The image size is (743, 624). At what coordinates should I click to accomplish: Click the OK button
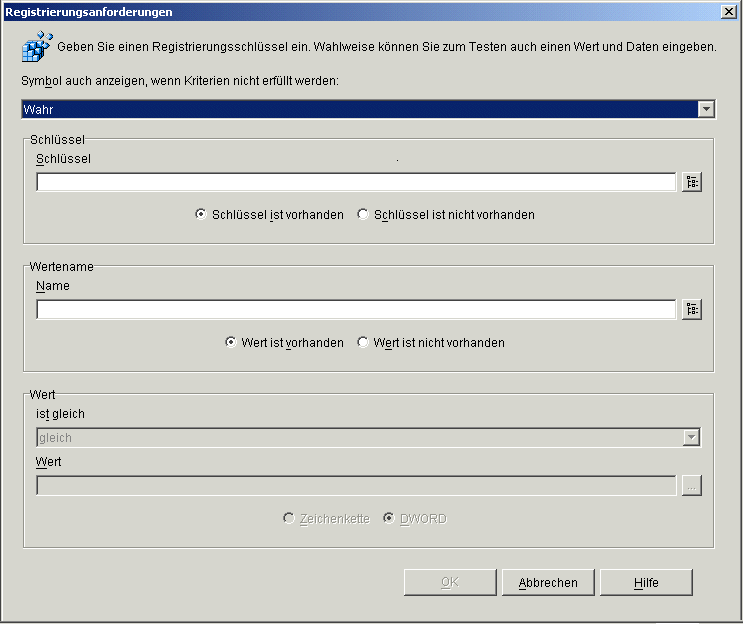(449, 583)
